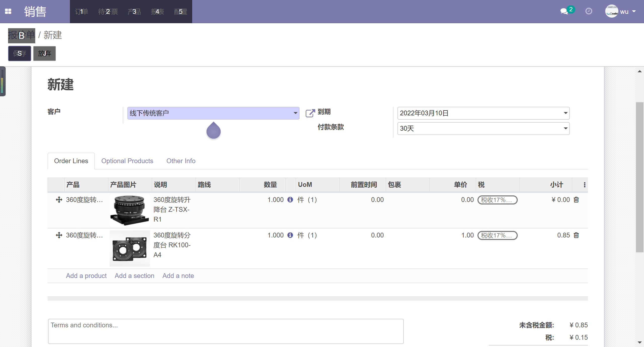This screenshot has width=644, height=347.
Task: Delete the RK100-A4 line with trash icon
Action: click(x=576, y=235)
